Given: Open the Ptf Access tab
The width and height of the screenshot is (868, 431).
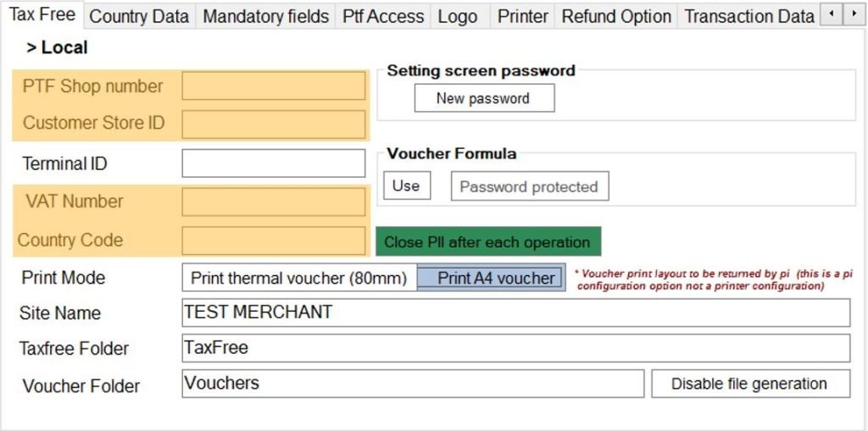Looking at the screenshot, I should point(383,16).
